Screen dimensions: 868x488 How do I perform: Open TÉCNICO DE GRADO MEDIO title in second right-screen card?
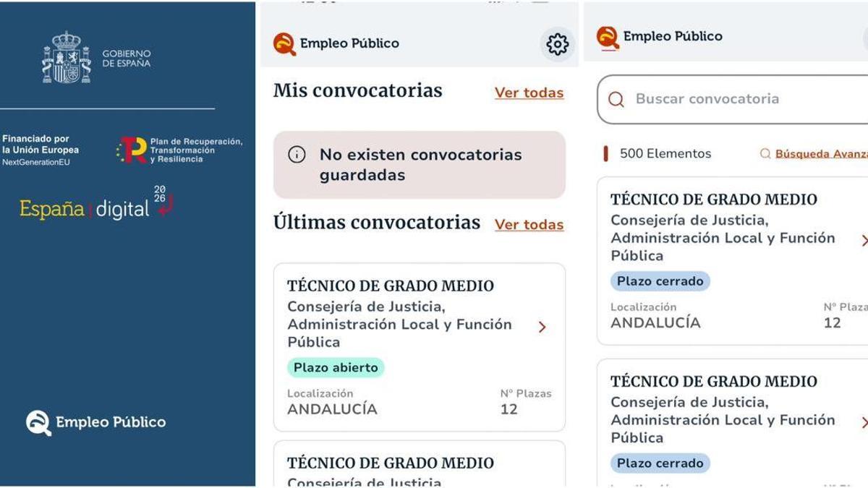(x=714, y=382)
